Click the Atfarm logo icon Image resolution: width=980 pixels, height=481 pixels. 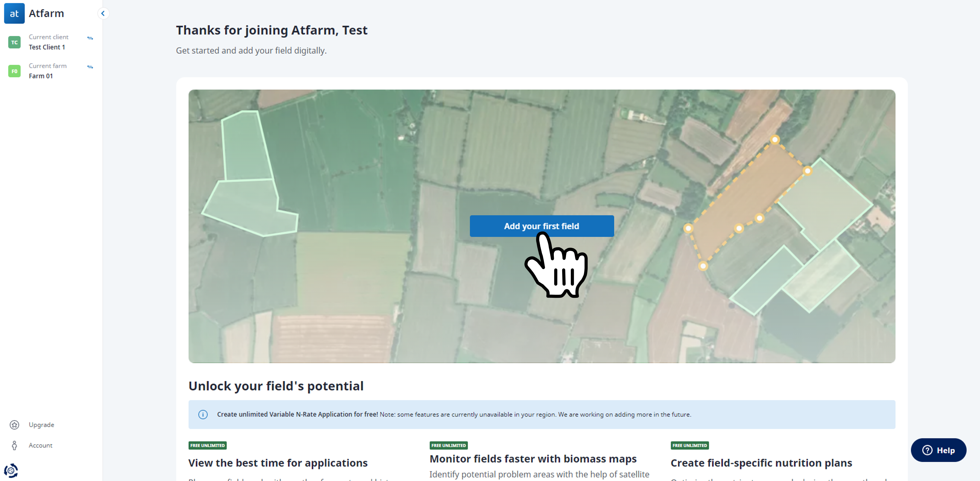point(14,13)
